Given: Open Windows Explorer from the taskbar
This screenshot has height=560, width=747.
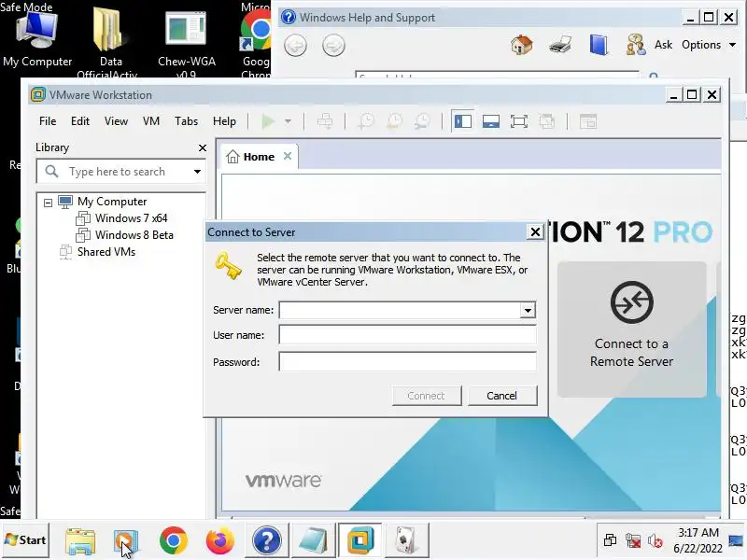Looking at the screenshot, I should (x=80, y=541).
